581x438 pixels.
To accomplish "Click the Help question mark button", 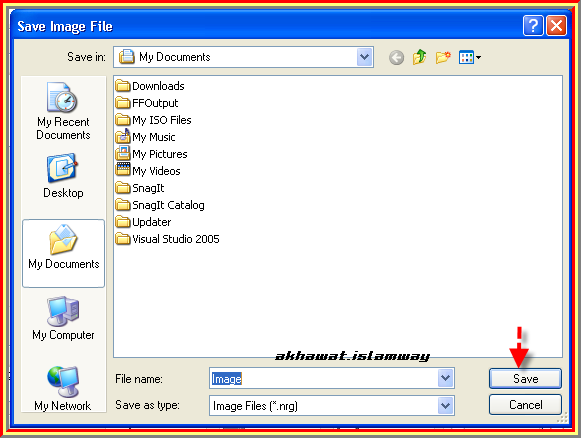I will 533,26.
